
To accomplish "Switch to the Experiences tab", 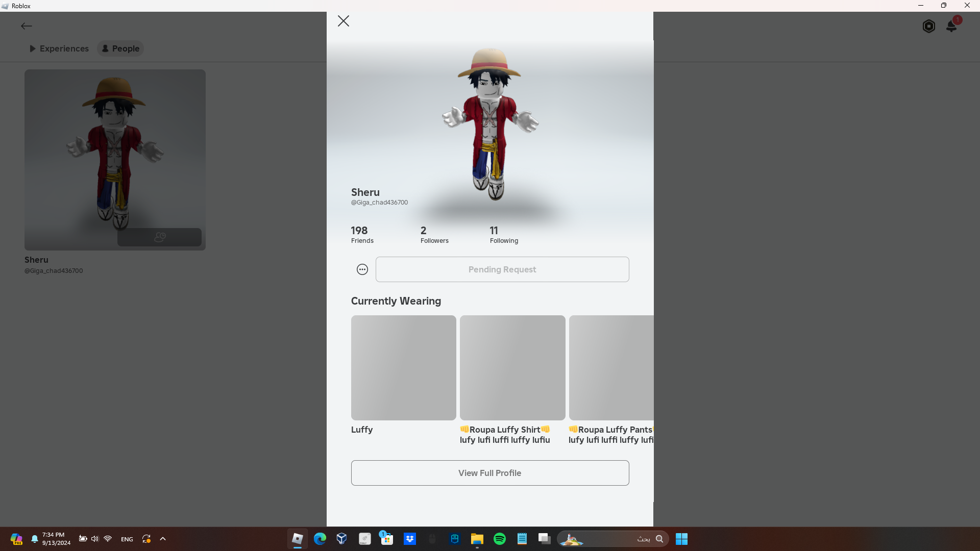I will point(59,48).
